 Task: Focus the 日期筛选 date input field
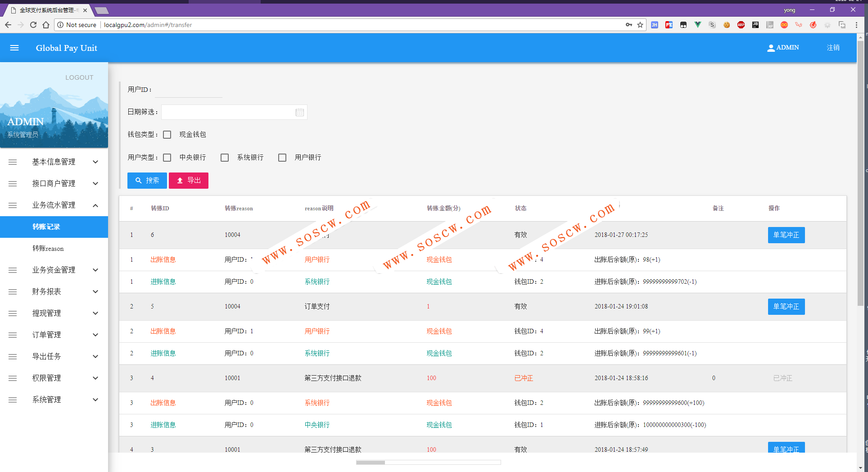click(234, 112)
